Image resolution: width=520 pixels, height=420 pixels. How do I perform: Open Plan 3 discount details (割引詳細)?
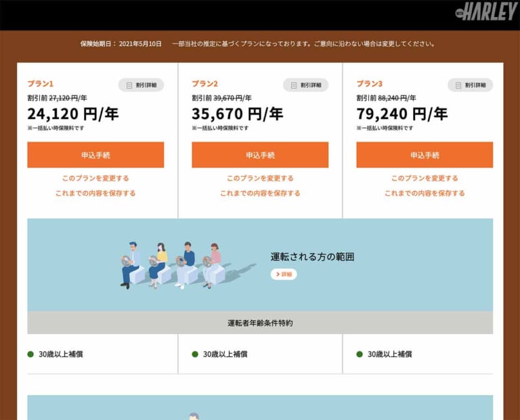pos(470,85)
